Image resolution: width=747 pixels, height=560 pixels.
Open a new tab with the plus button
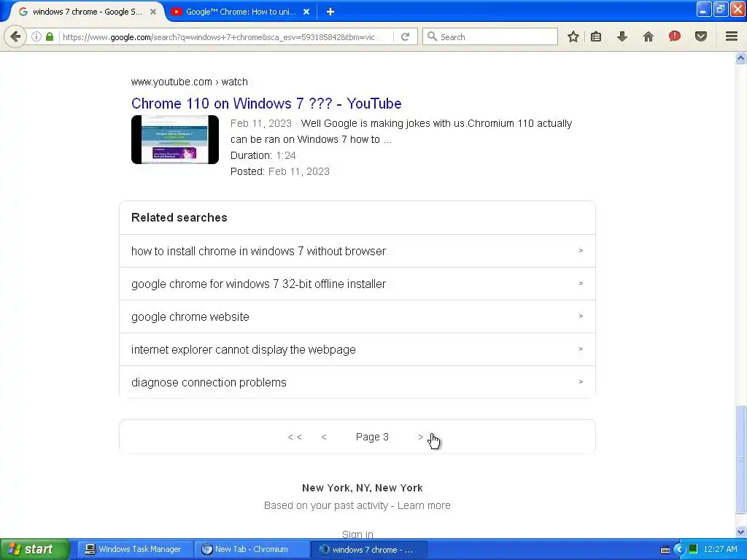330,12
